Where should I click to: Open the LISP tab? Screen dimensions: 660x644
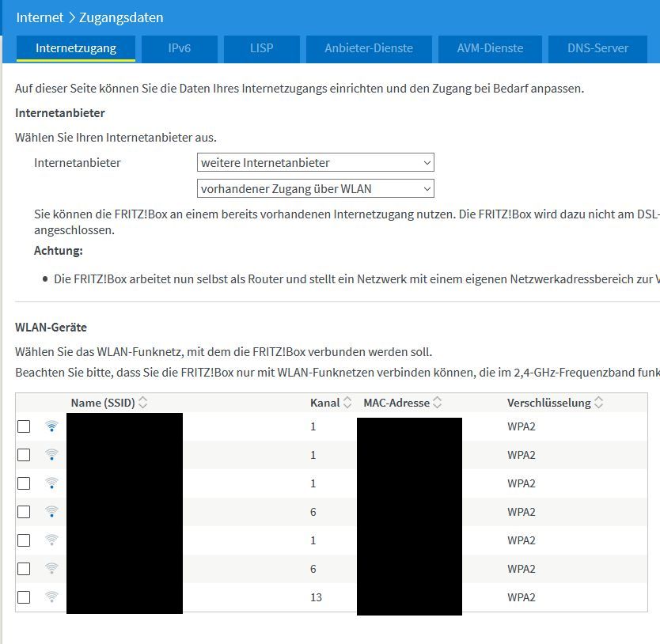coord(261,48)
